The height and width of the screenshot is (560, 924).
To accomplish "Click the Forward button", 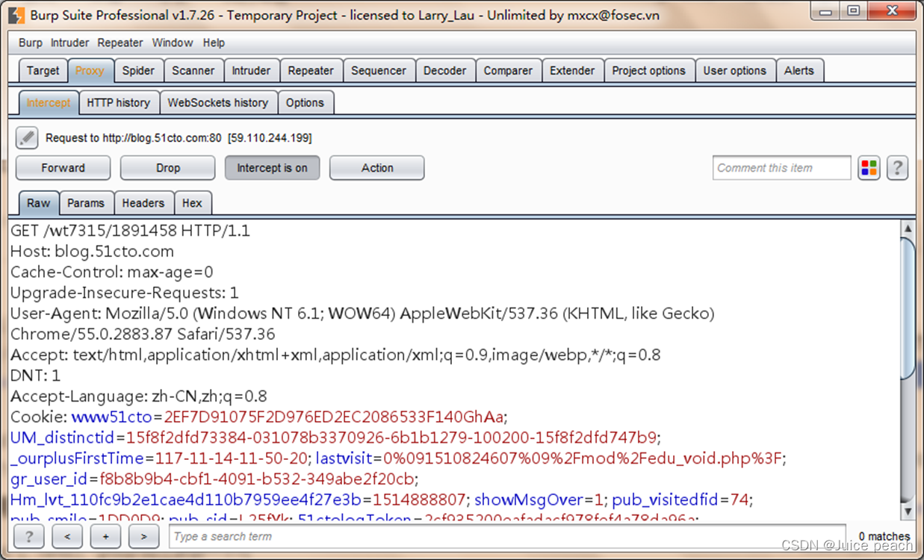I will [x=63, y=168].
